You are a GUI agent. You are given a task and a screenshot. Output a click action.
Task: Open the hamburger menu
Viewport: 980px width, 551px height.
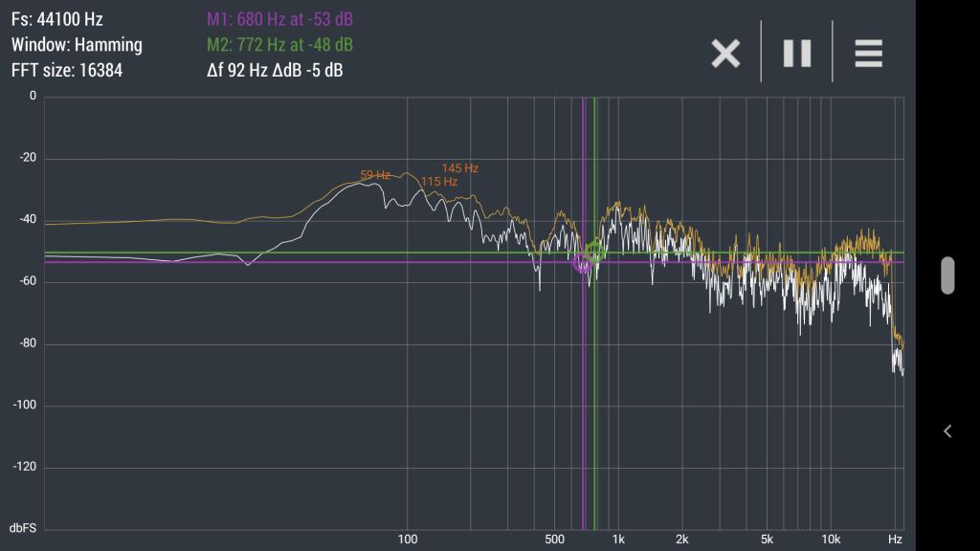click(868, 54)
